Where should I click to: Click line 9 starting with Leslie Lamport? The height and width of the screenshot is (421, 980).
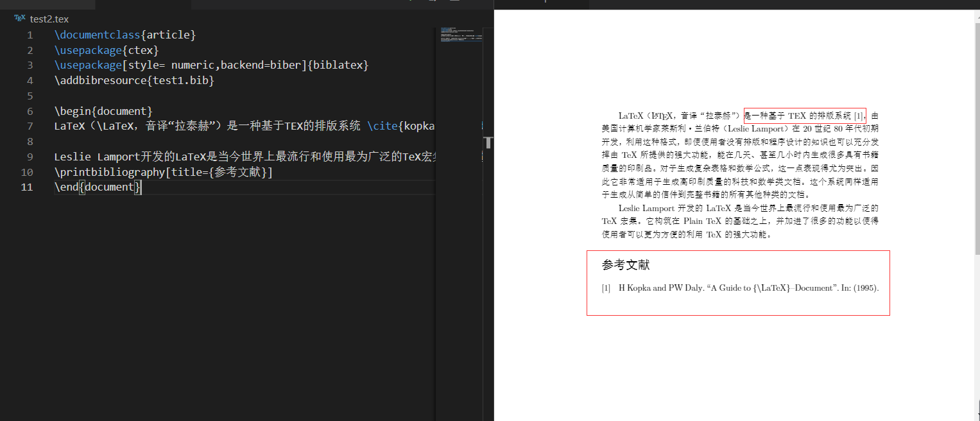(x=245, y=157)
